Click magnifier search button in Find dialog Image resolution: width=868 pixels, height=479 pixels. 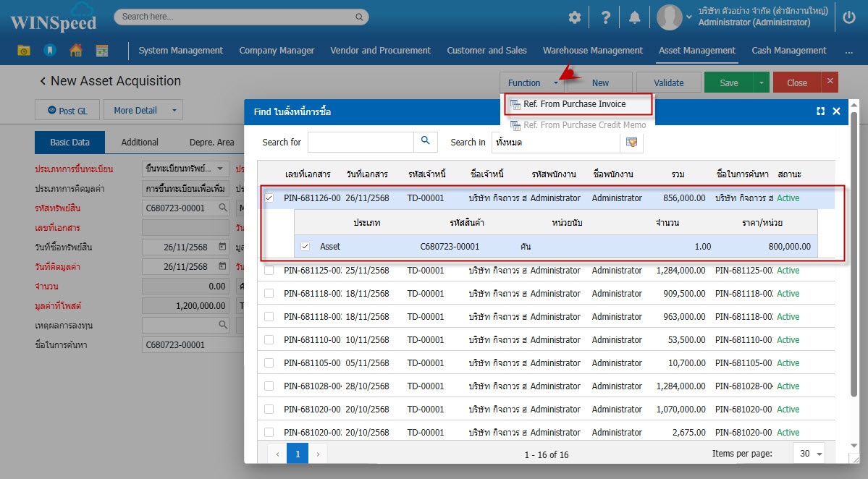coord(426,142)
